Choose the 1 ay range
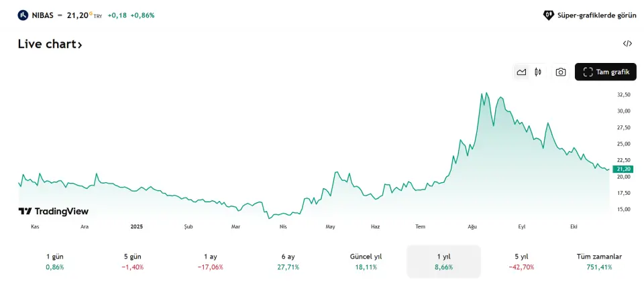644x284 pixels. (211, 261)
